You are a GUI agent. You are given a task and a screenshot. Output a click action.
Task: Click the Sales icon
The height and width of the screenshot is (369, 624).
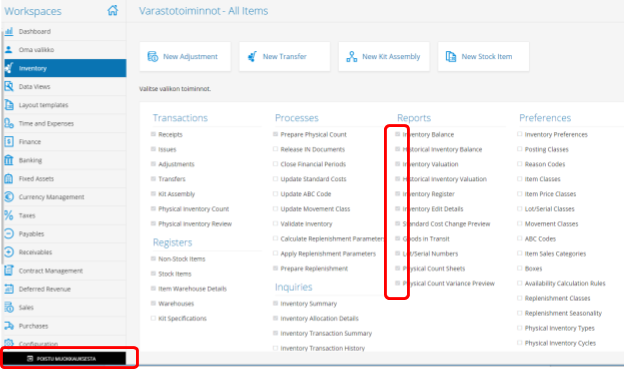point(9,307)
